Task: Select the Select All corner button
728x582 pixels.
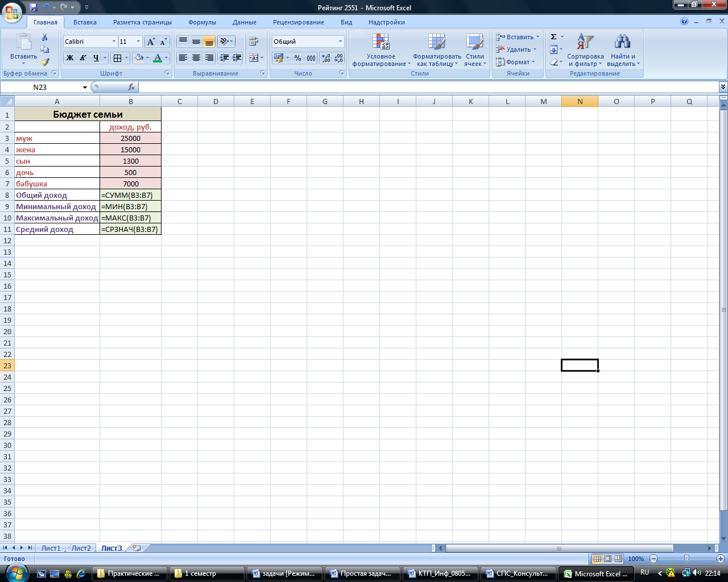Action: [7, 101]
